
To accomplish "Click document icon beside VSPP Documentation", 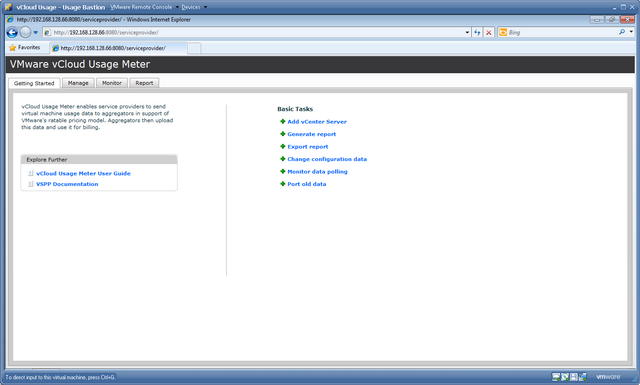I will click(x=31, y=184).
